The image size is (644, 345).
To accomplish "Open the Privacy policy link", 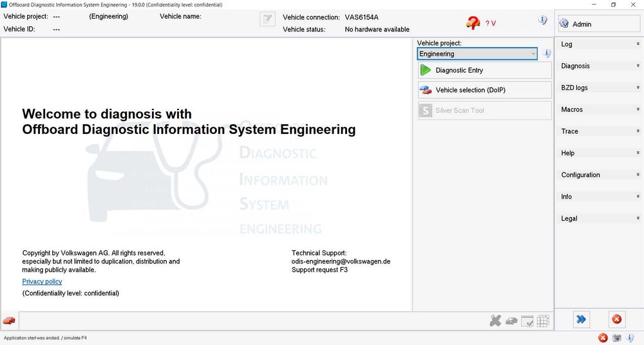I will pos(42,281).
